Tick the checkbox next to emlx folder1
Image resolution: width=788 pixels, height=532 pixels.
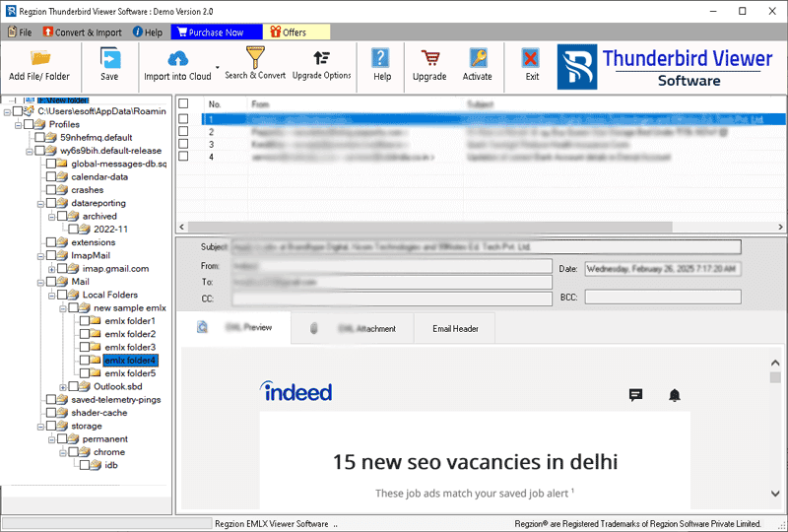tap(83, 321)
